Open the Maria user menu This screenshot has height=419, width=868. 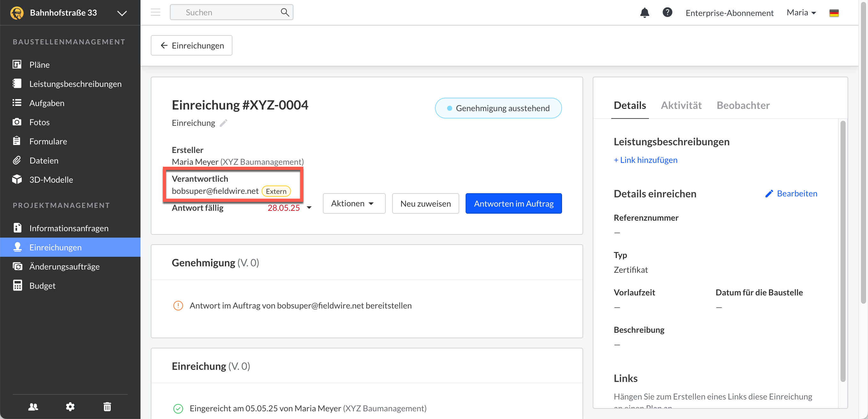click(801, 13)
